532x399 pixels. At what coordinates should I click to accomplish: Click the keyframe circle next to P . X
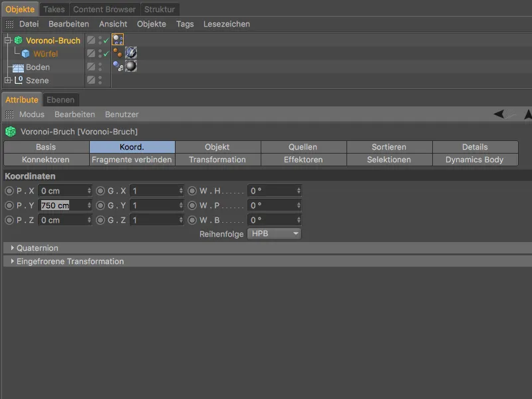(x=9, y=191)
